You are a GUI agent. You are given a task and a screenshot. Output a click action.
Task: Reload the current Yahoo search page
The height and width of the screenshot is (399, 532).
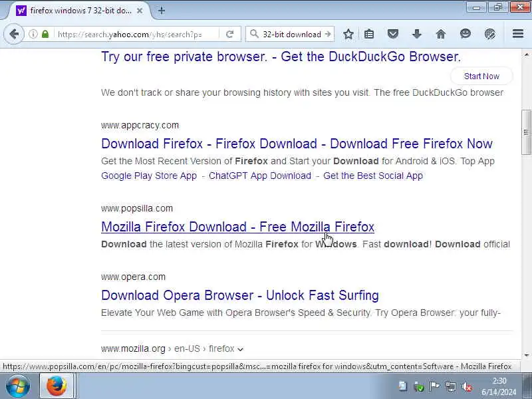coord(229,34)
